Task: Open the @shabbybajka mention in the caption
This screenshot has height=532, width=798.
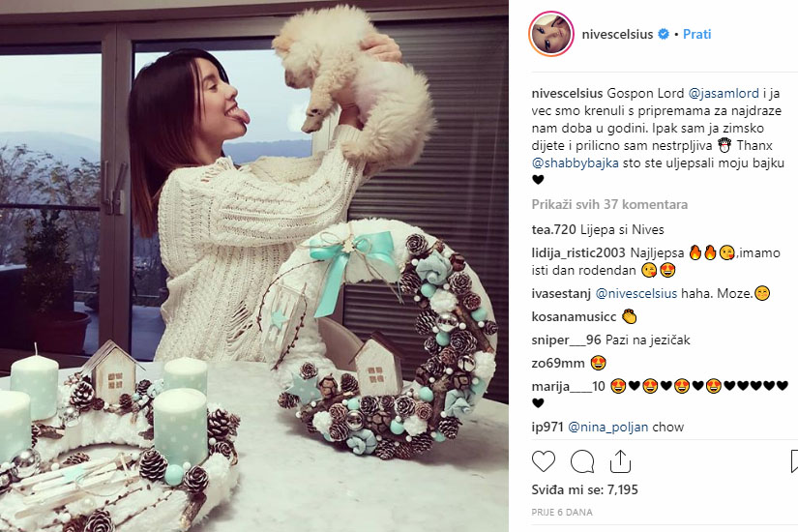Action: 576,163
